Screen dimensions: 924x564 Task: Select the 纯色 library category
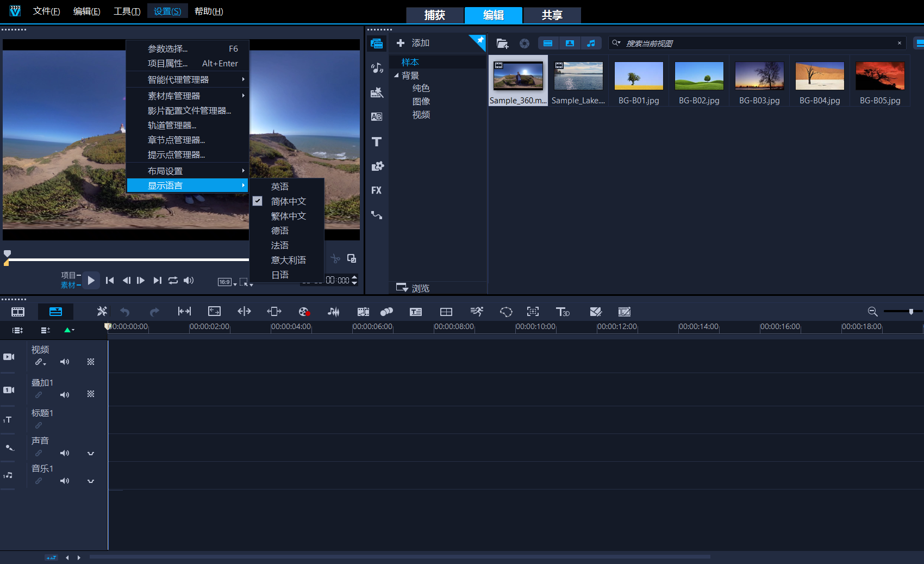click(x=421, y=88)
